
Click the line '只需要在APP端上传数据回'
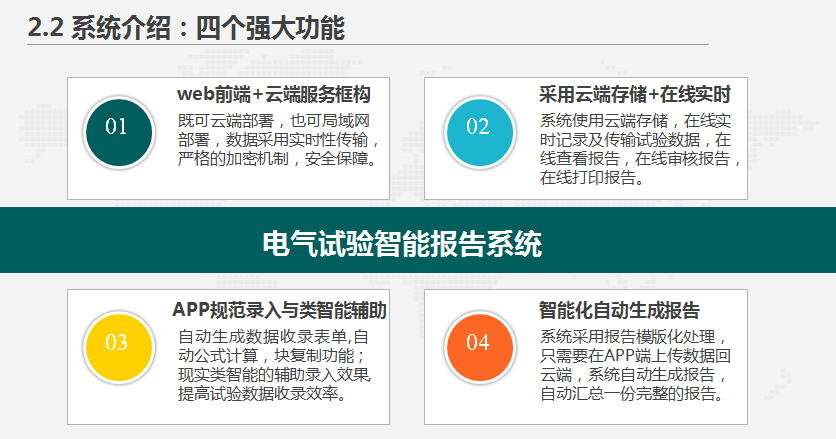pos(635,356)
